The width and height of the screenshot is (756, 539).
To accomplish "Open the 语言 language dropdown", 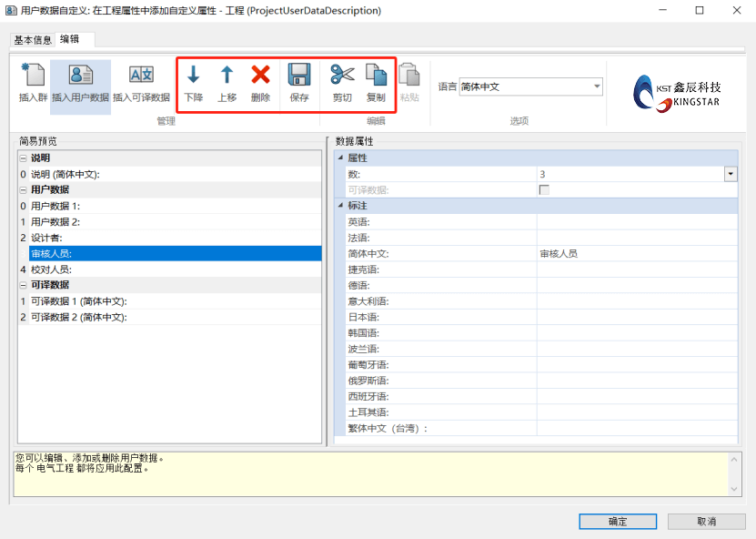I will pos(597,86).
